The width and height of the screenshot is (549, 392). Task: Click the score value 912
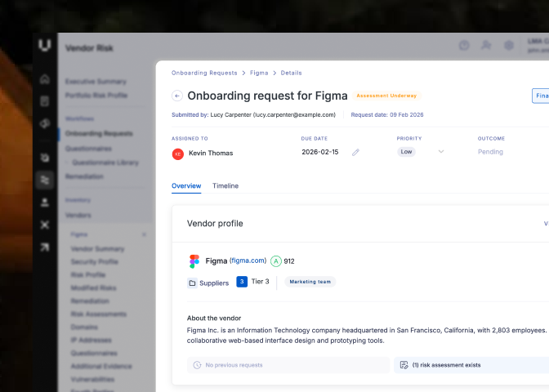click(289, 261)
